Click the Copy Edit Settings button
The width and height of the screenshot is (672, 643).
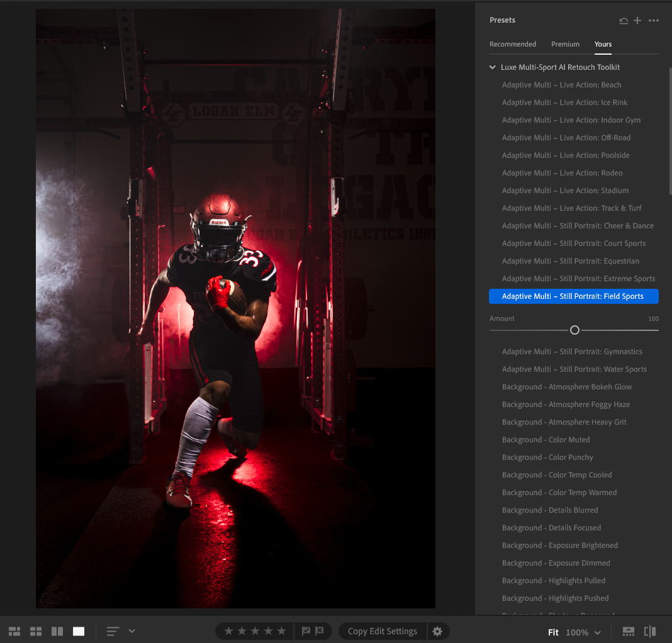(x=382, y=631)
